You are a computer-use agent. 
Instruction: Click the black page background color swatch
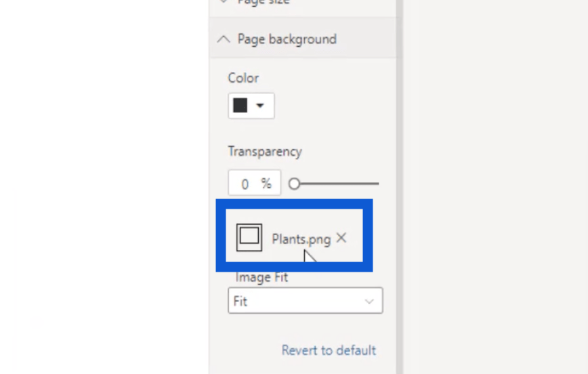point(240,106)
